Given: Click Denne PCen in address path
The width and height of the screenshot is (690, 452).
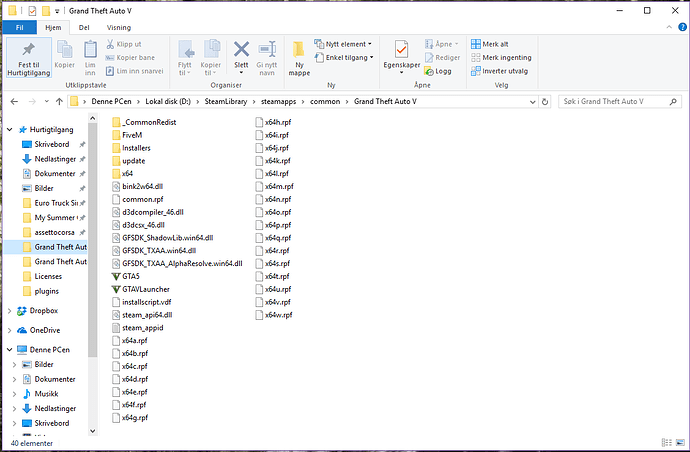Looking at the screenshot, I should (111, 102).
